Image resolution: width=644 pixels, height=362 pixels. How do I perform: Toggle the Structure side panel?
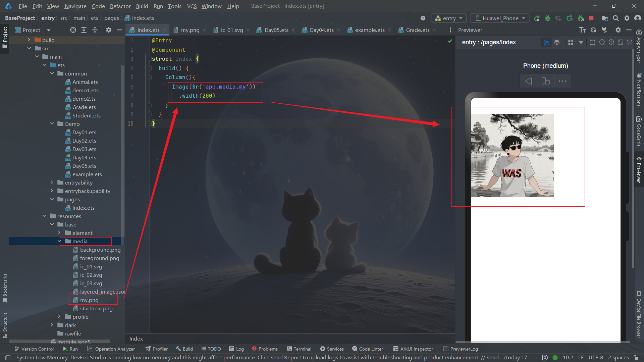[x=5, y=325]
